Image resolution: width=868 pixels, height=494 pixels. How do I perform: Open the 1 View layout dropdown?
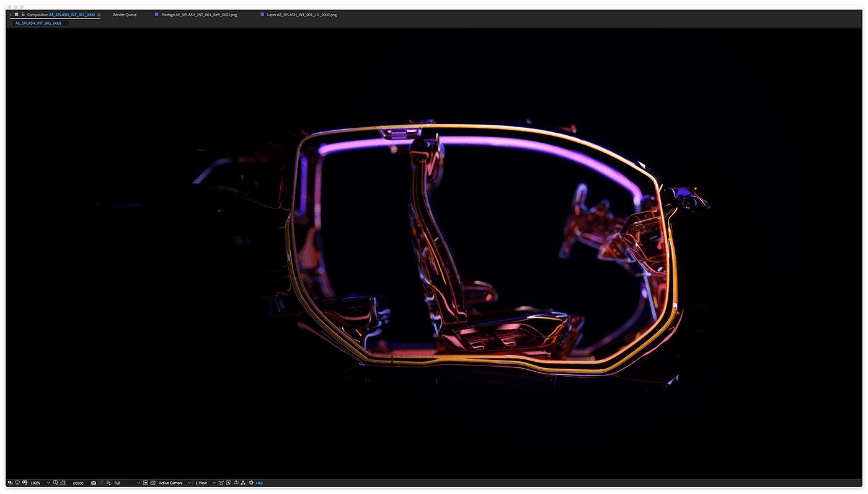tap(205, 483)
